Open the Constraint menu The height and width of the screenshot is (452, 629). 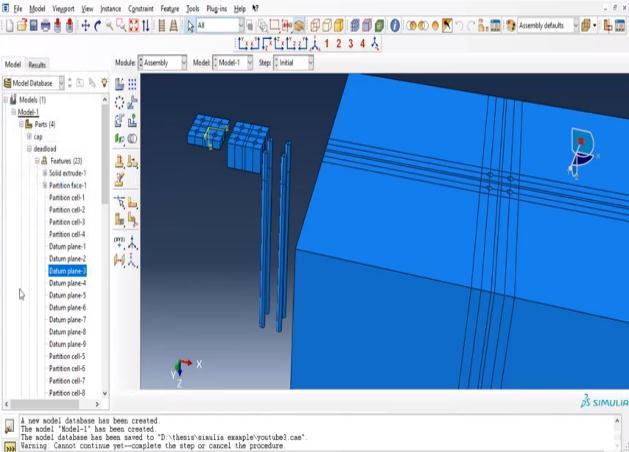(141, 8)
